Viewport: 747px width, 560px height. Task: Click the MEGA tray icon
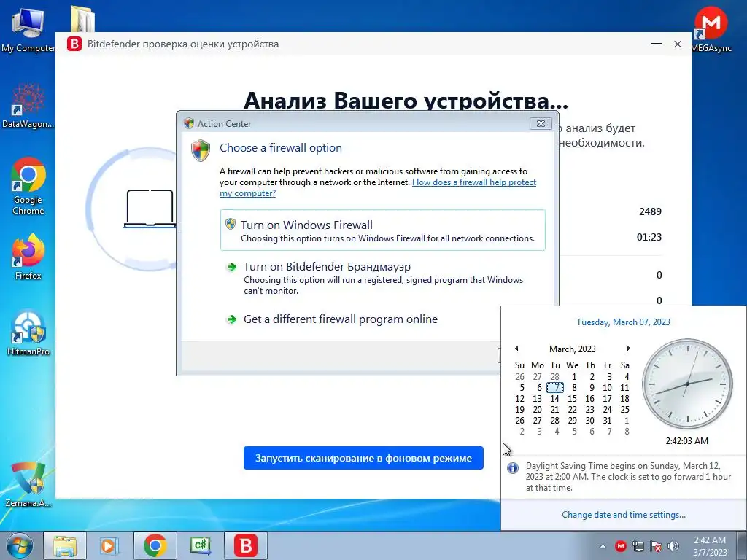tap(620, 546)
